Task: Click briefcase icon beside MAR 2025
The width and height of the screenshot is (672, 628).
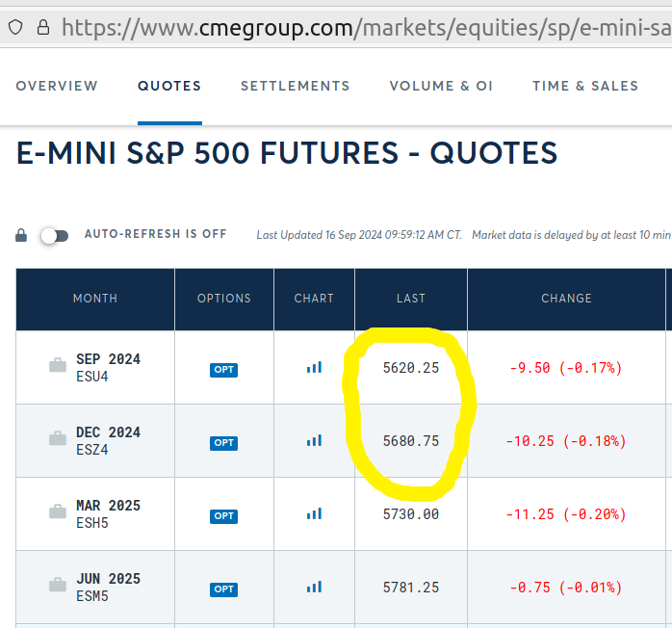Action: click(x=58, y=512)
